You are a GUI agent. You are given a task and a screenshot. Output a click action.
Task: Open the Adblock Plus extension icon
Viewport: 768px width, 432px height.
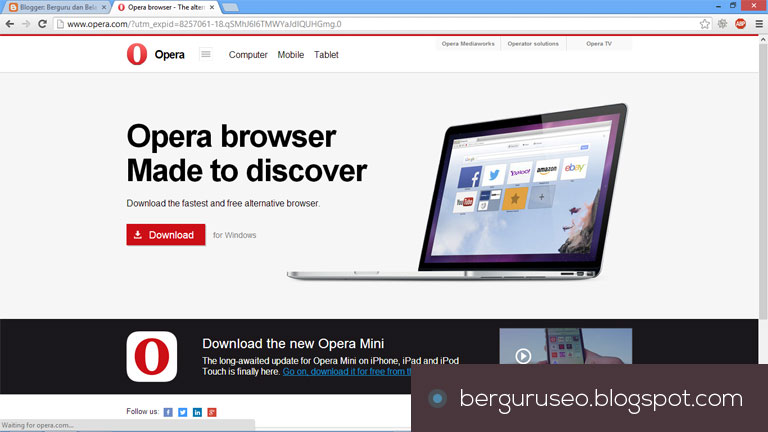coord(741,24)
